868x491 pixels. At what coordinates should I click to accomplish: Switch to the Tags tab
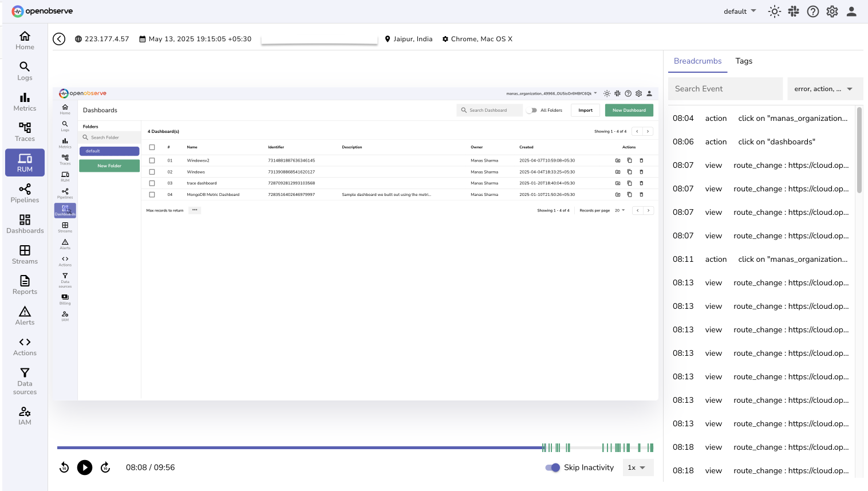point(743,61)
